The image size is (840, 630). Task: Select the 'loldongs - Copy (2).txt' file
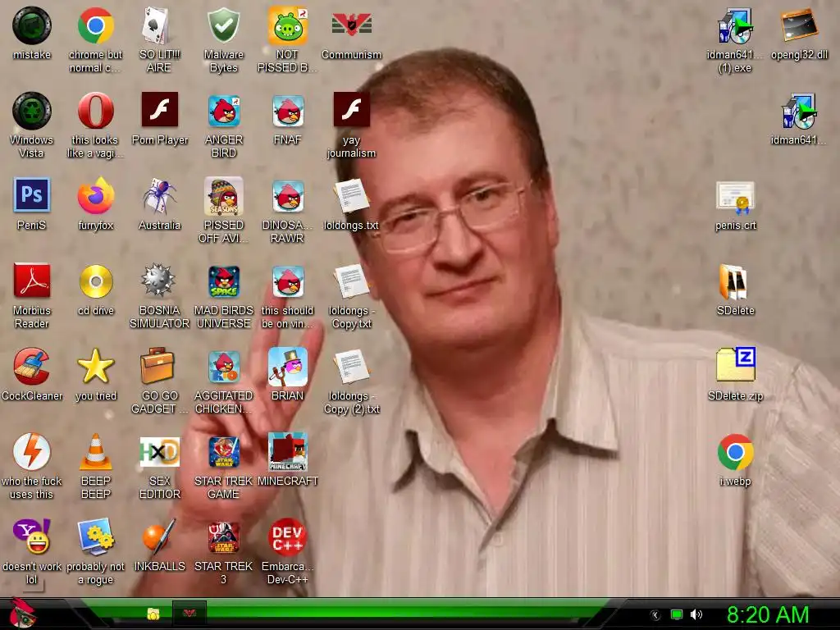click(351, 367)
